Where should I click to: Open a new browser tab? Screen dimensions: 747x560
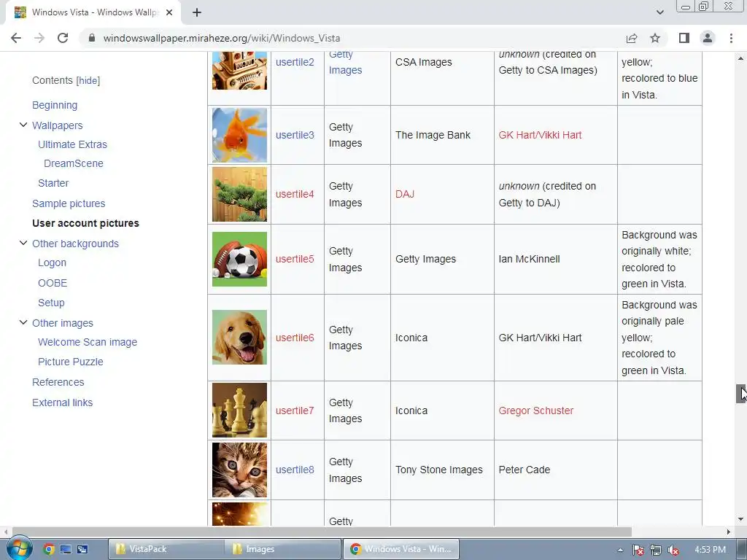tap(197, 12)
